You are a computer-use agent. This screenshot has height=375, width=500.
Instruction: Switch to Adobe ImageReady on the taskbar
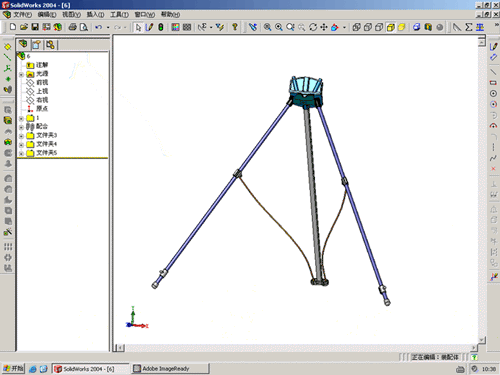pyautogui.click(x=170, y=368)
